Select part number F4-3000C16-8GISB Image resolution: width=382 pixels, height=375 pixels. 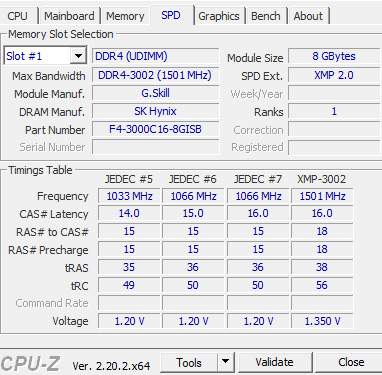tap(156, 129)
